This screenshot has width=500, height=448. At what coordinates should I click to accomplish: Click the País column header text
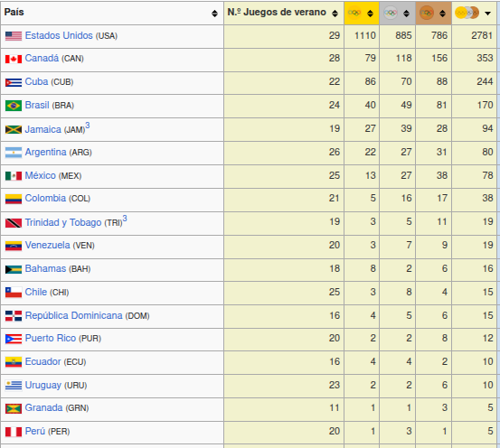pos(14,12)
